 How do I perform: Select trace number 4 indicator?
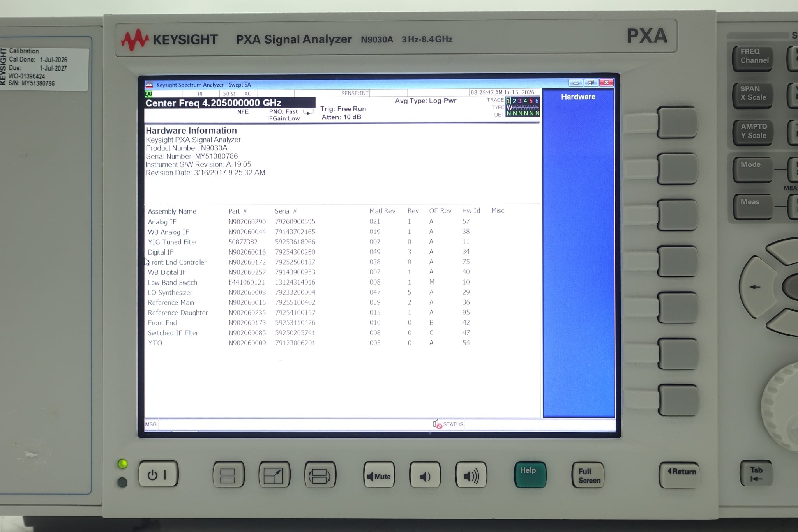tap(525, 101)
